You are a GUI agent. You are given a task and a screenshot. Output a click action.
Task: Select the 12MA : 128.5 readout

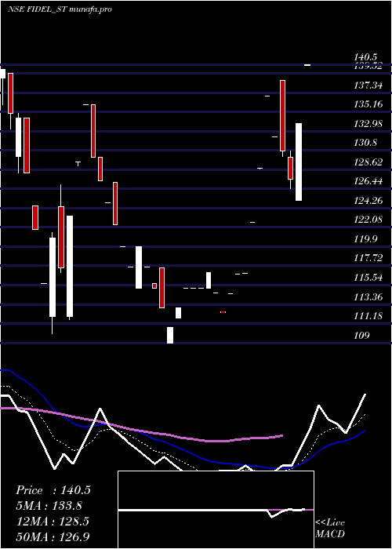coord(53,522)
